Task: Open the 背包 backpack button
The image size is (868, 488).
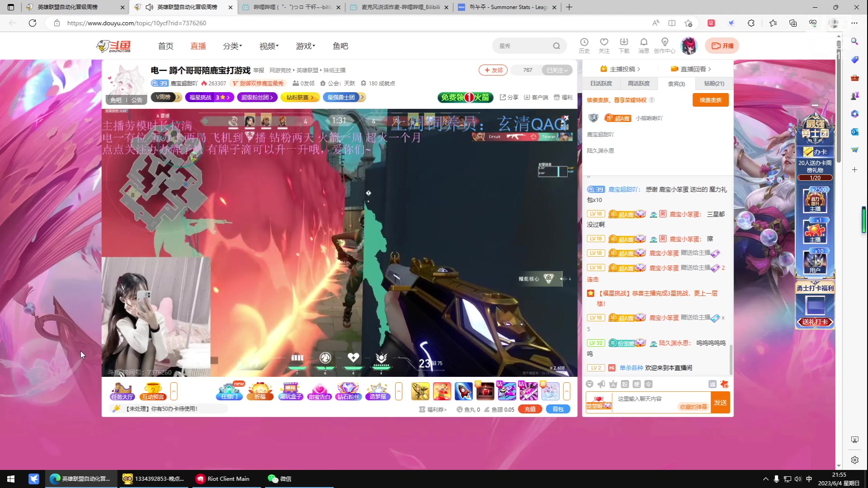Action: pos(558,409)
